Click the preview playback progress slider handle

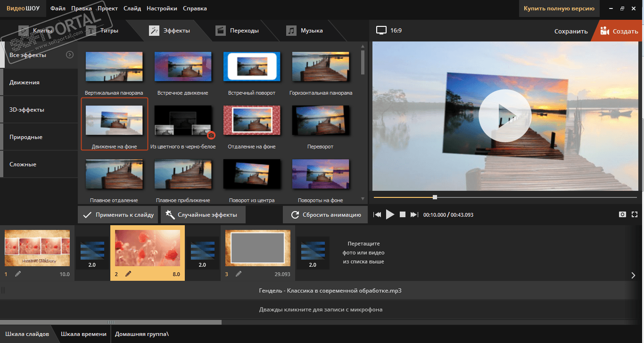pos(435,197)
